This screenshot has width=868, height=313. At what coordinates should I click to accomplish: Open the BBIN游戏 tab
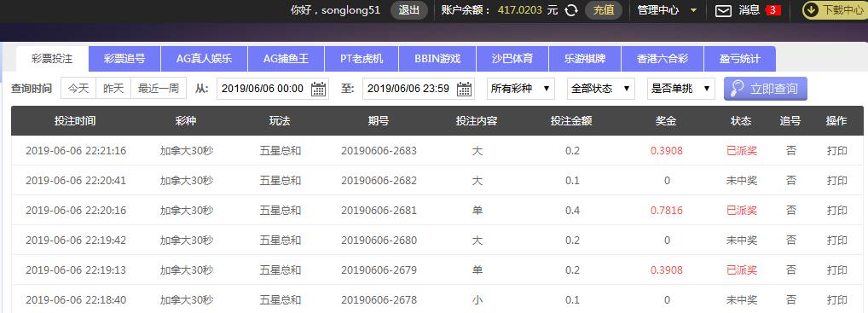pos(437,59)
